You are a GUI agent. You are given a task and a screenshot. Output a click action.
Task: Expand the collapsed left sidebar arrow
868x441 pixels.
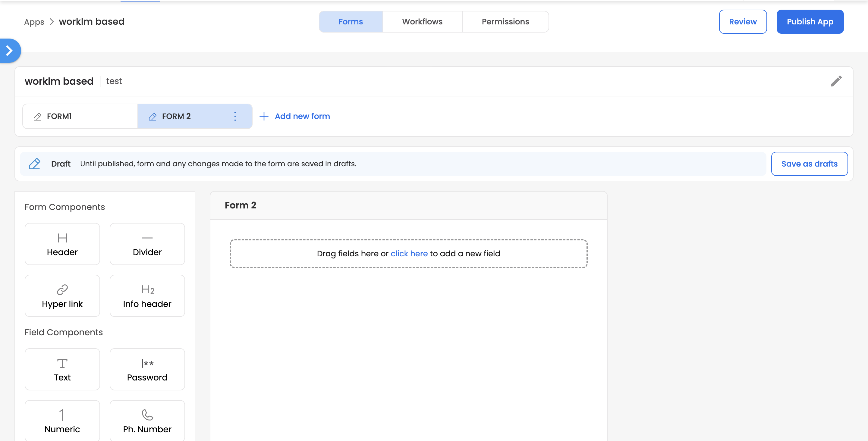click(x=9, y=51)
